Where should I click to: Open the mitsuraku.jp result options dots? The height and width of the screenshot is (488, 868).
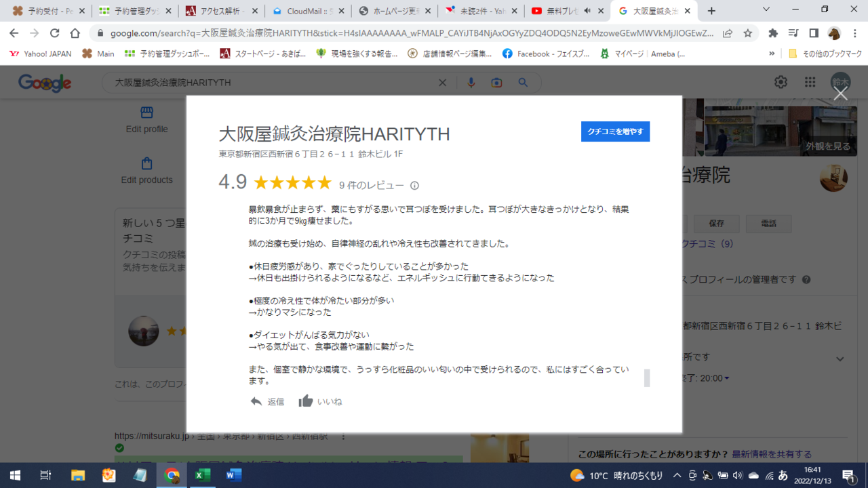pos(343,436)
